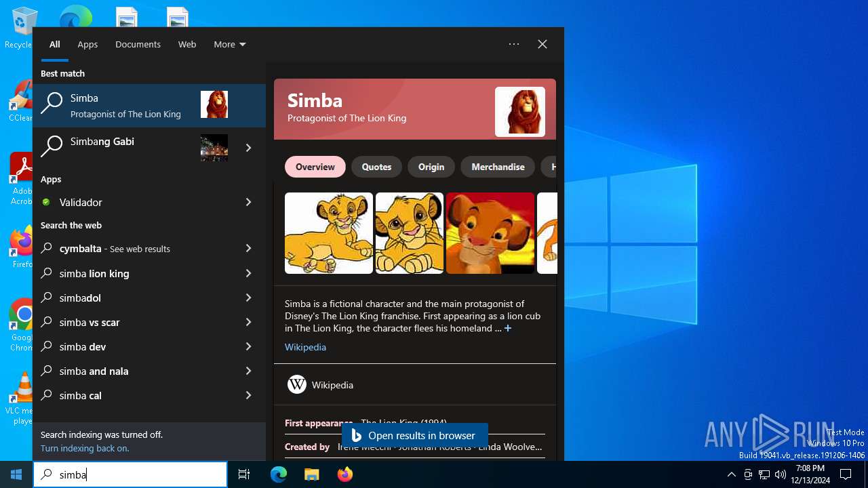Open the second young Simba image

410,233
